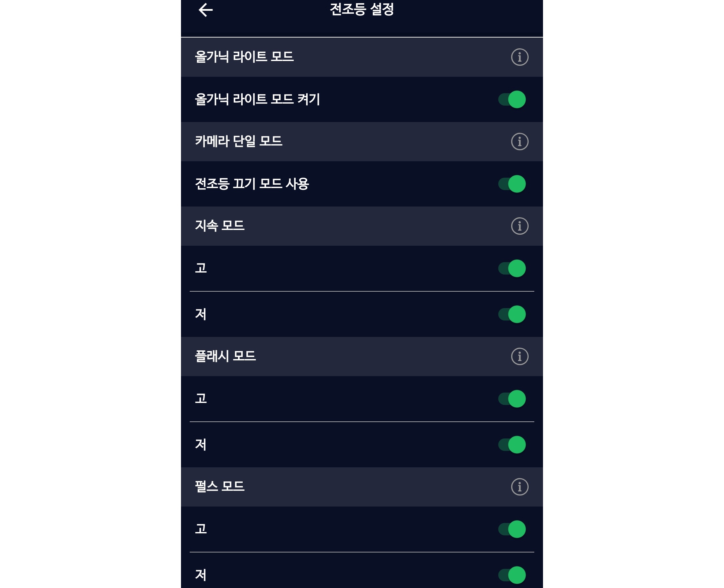Turn off 지속 모드 고 toggle
Screen dimensions: 724x588
pos(512,268)
